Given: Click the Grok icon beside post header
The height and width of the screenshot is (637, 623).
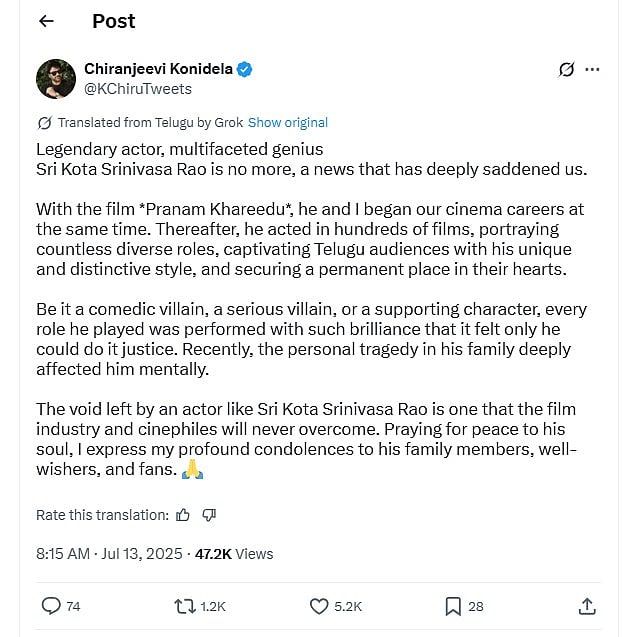Looking at the screenshot, I should [566, 70].
